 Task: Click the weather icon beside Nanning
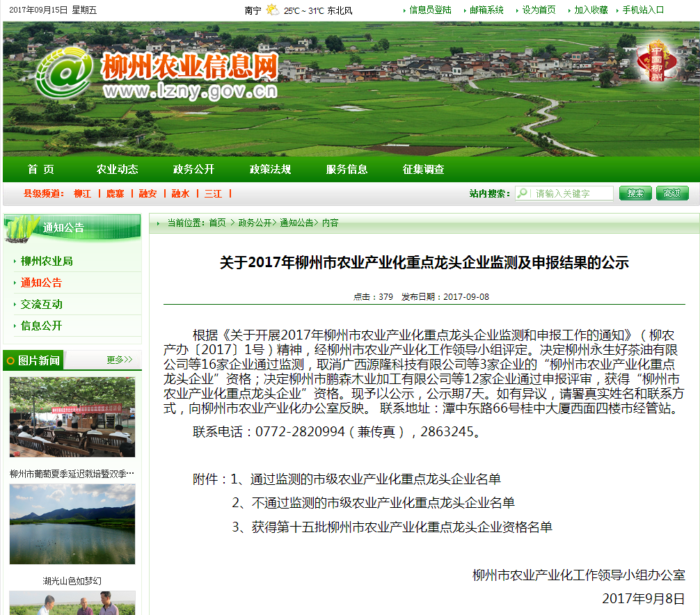point(273,10)
